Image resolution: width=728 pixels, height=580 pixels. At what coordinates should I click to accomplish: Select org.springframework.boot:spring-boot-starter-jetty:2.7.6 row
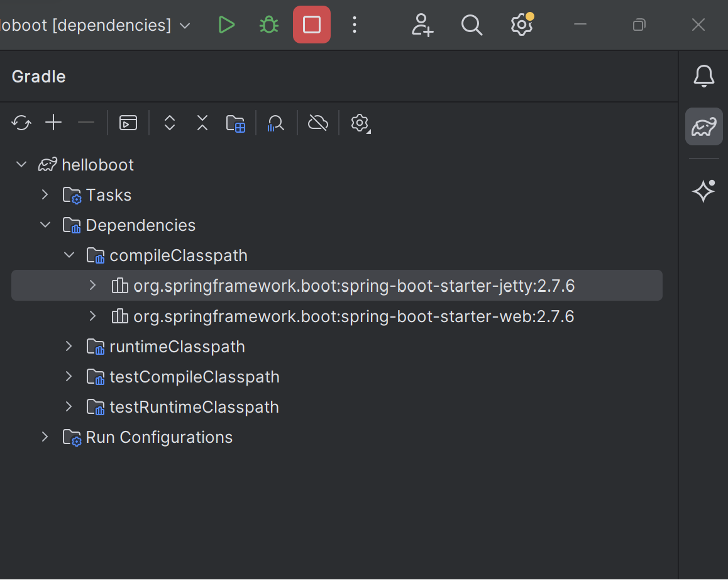pos(336,286)
